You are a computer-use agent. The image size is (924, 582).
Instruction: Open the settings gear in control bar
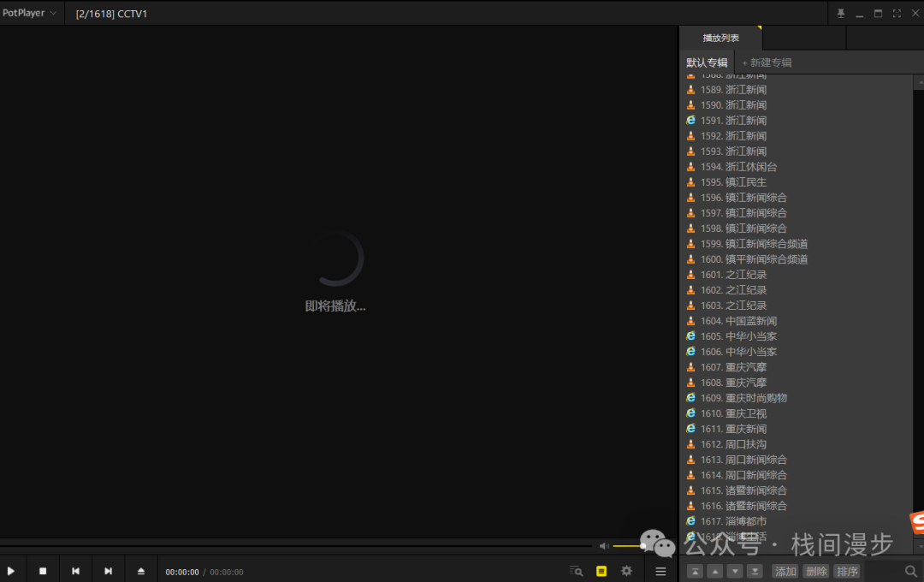[626, 572]
